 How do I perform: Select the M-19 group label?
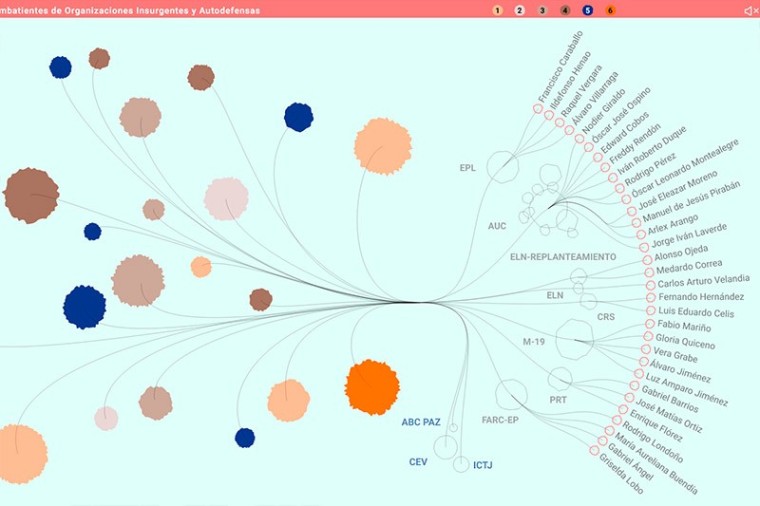click(x=534, y=342)
